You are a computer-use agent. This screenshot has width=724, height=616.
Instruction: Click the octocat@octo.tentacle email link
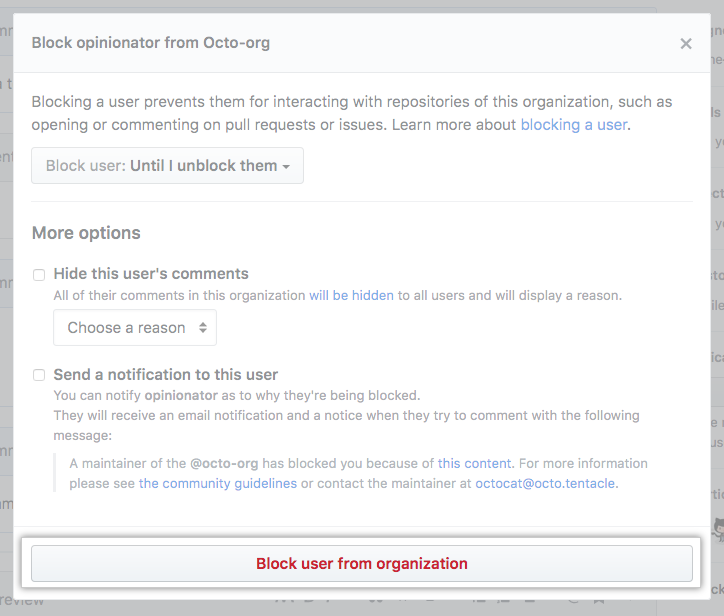tap(546, 483)
